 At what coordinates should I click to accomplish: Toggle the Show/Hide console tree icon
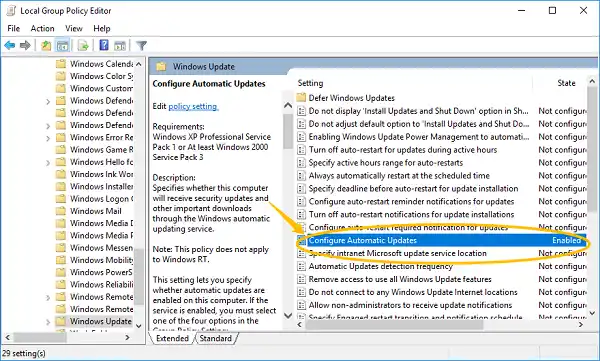pos(62,46)
